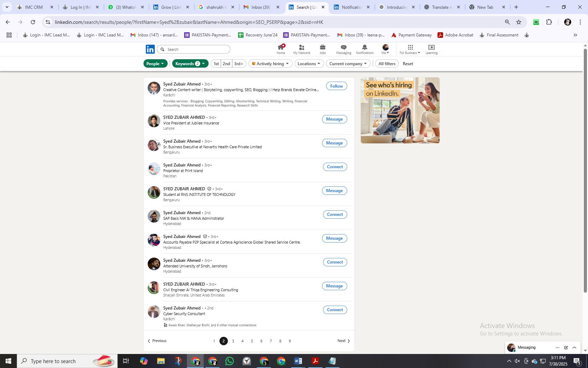Screen dimensions: 588x368
Task: Connect with Cyber Security Consultant
Action: [x=335, y=310]
